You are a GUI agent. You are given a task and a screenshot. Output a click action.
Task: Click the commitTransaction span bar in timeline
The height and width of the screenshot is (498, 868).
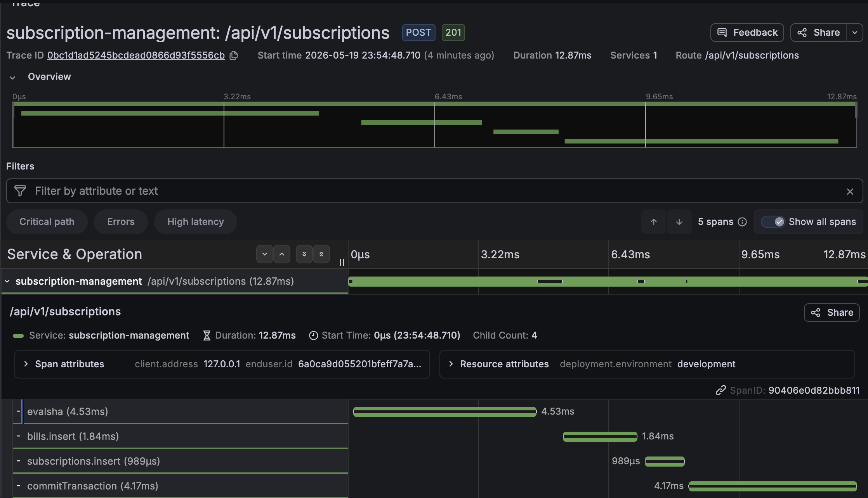[x=773, y=486]
